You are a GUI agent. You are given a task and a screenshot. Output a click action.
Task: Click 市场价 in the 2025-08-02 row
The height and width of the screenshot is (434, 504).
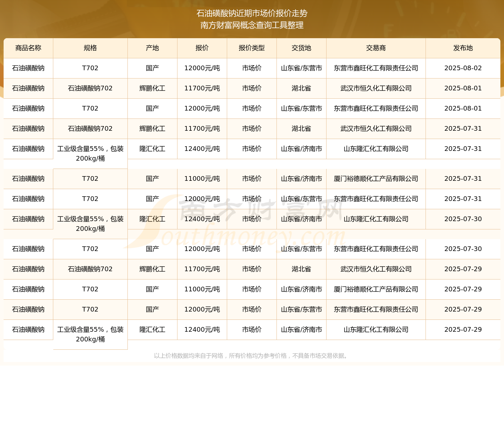click(252, 68)
